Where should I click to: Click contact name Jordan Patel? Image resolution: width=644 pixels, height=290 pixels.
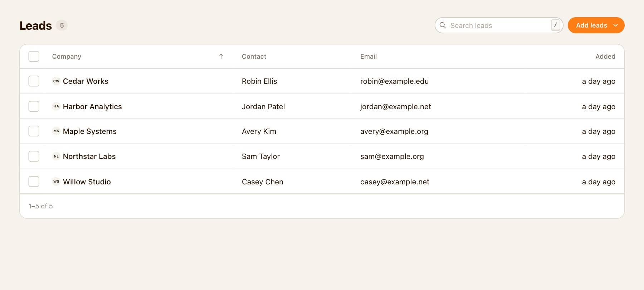click(x=263, y=107)
